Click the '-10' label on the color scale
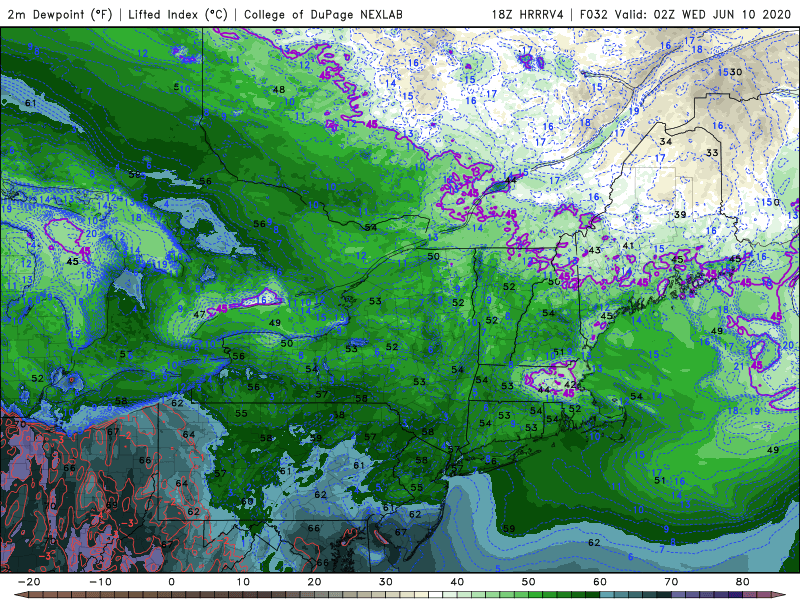The image size is (800, 600). pos(100,582)
